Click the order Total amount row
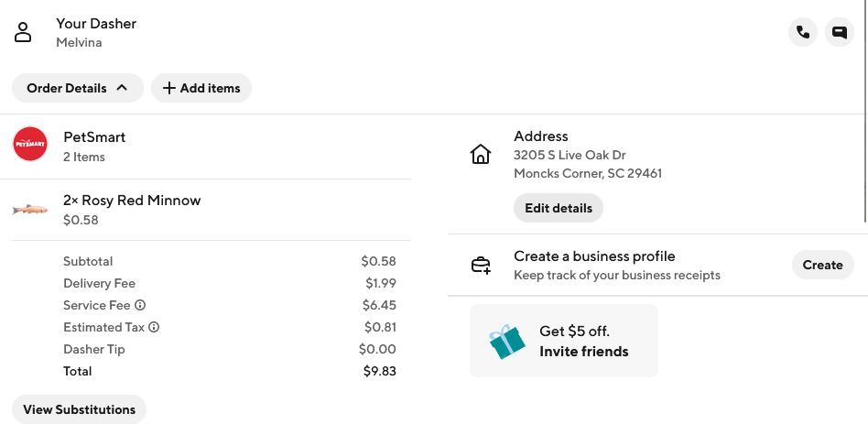This screenshot has width=868, height=424. [229, 371]
